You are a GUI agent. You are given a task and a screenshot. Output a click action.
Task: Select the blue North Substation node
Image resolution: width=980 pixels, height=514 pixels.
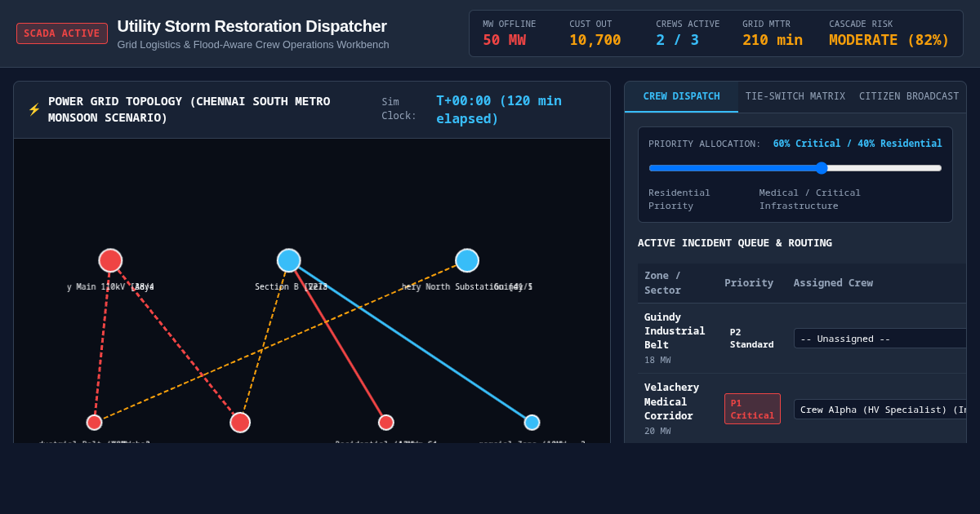tap(467, 260)
